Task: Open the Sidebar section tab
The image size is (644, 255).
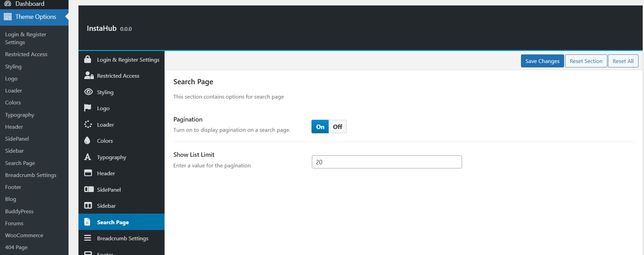Action: (106, 206)
